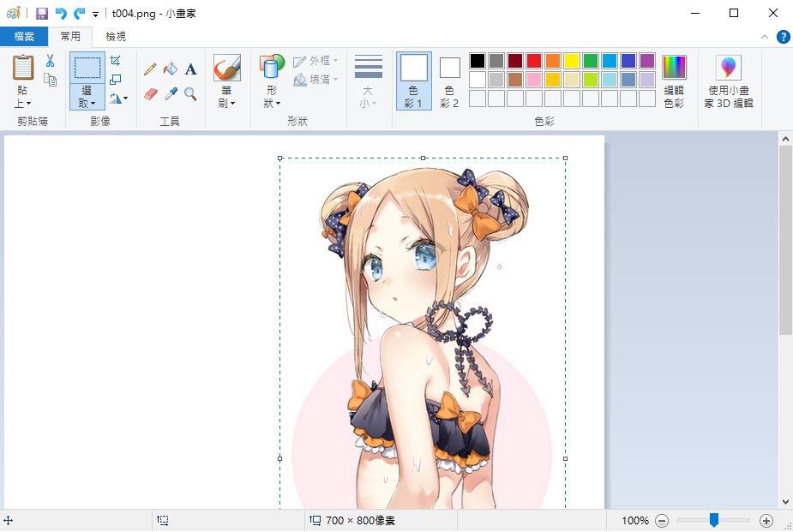
Task: Pick the black color swatch
Action: coord(478,61)
